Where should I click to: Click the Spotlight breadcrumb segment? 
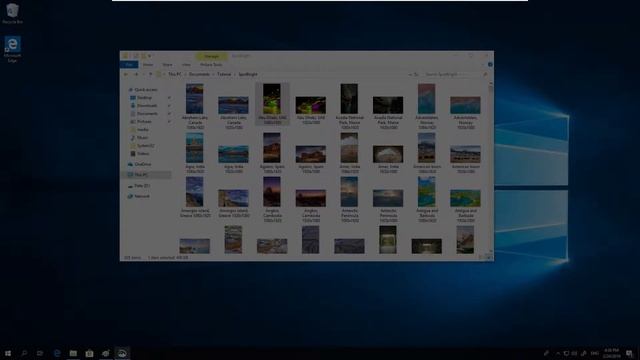[x=248, y=74]
